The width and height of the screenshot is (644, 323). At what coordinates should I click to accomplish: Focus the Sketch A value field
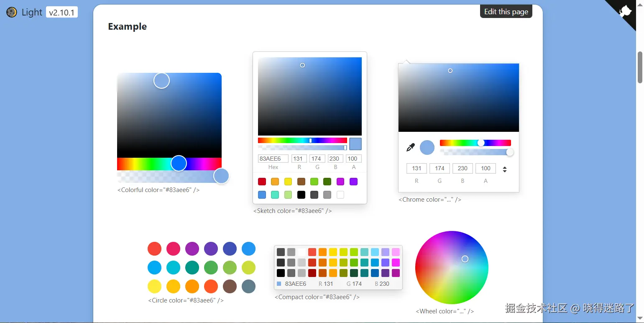coord(354,159)
